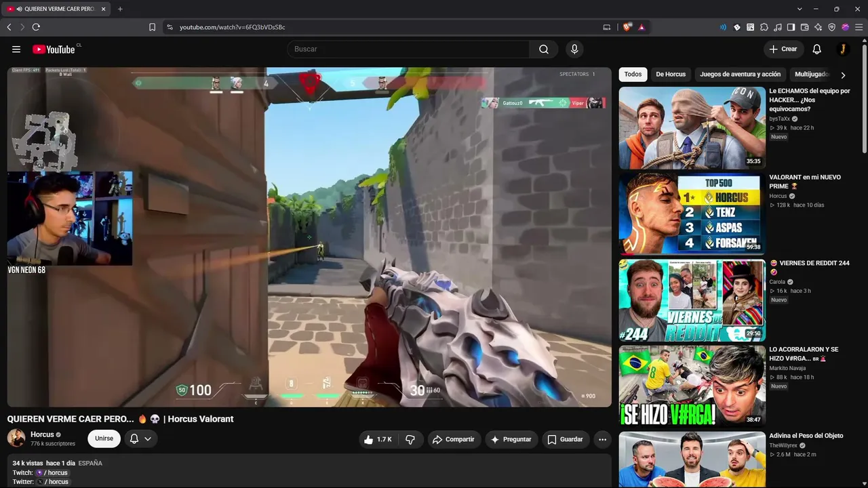This screenshot has height=488, width=868.
Task: Open TheWillyrex channel name
Action: click(785, 445)
